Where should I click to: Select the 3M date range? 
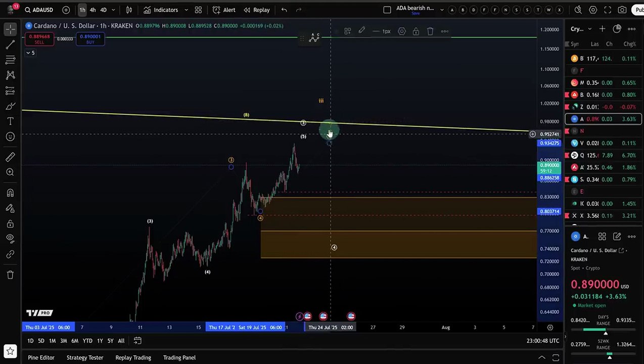(64, 341)
